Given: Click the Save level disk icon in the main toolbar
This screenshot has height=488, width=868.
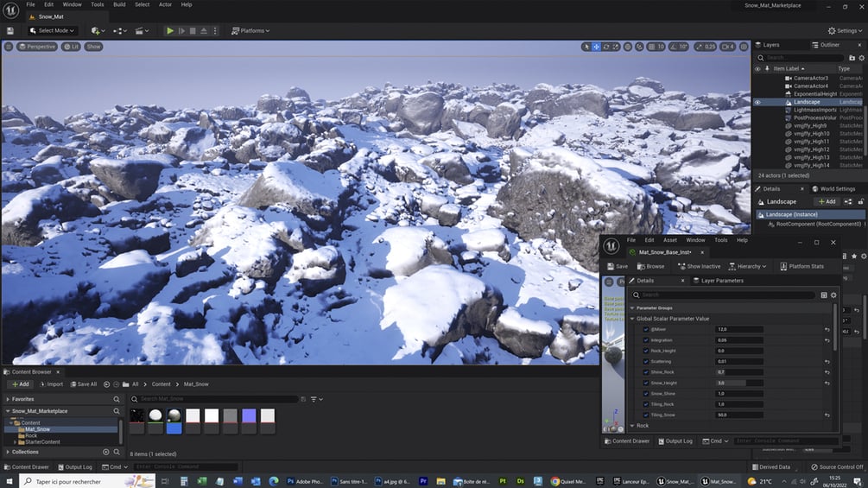Looking at the screenshot, I should point(10,31).
